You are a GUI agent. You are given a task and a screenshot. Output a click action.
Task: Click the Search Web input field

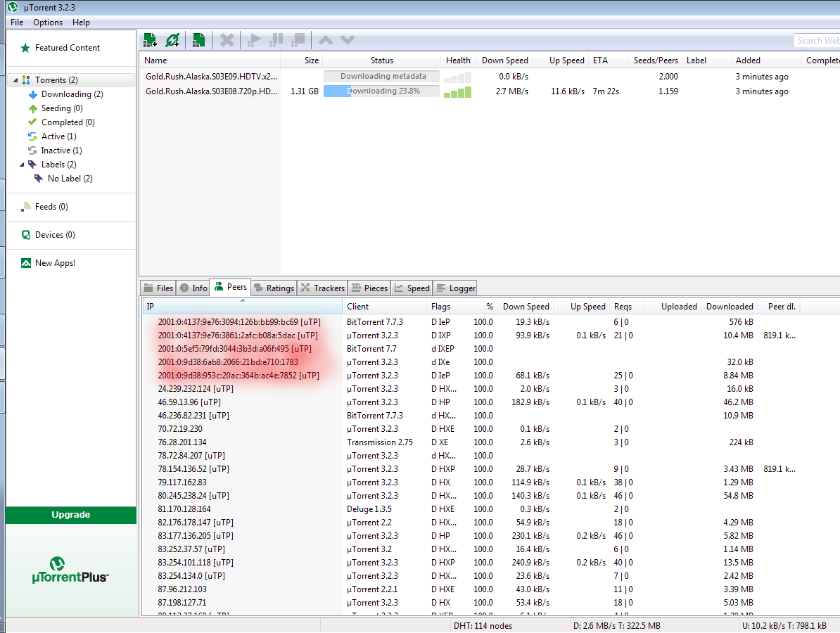[817, 41]
